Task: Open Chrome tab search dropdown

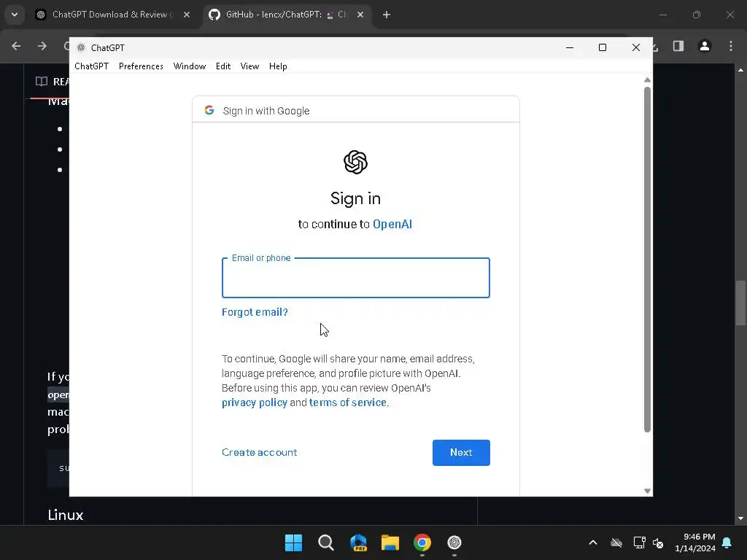Action: click(15, 15)
